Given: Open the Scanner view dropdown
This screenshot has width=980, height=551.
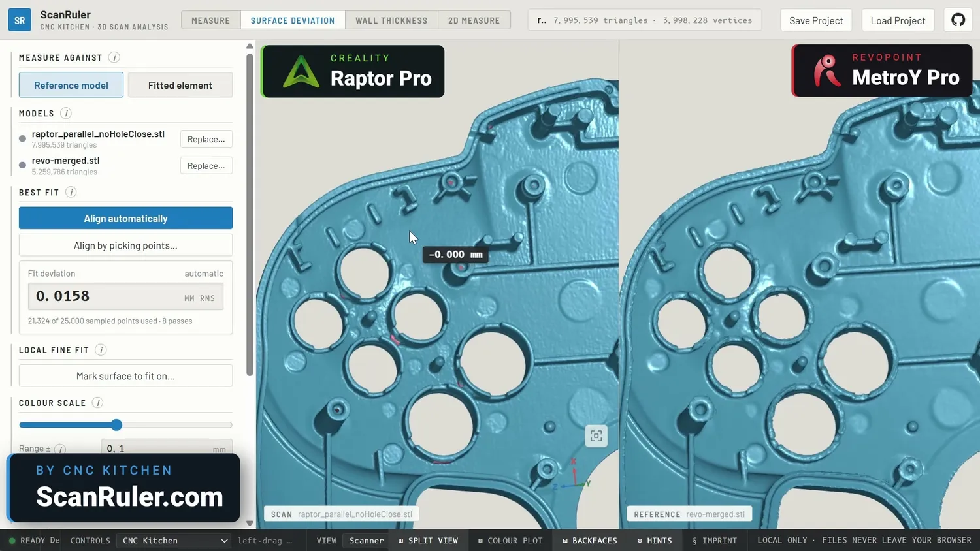Looking at the screenshot, I should click(x=367, y=541).
